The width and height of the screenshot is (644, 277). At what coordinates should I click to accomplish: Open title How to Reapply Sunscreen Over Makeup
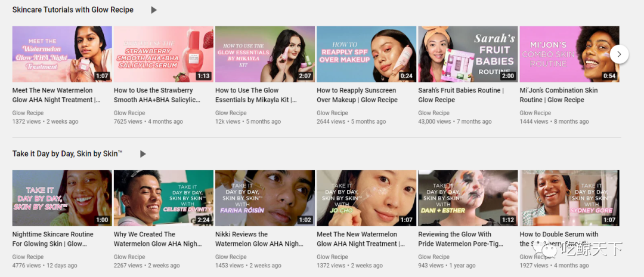pyautogui.click(x=357, y=95)
